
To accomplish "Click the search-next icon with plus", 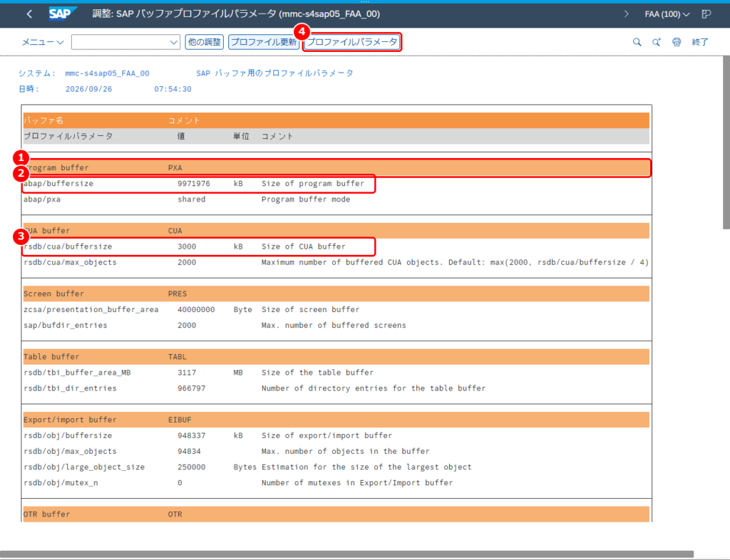I will click(x=657, y=42).
